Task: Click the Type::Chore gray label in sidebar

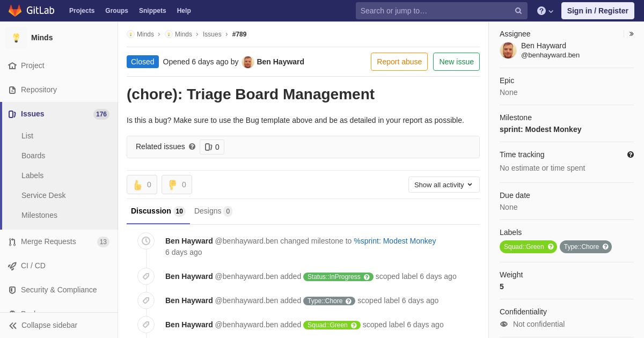Action: coord(586,247)
